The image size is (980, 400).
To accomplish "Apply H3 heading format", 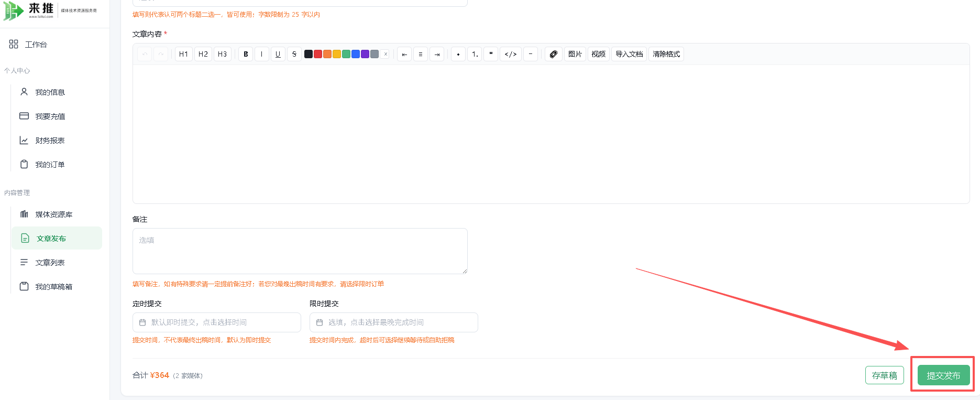I will tap(223, 54).
